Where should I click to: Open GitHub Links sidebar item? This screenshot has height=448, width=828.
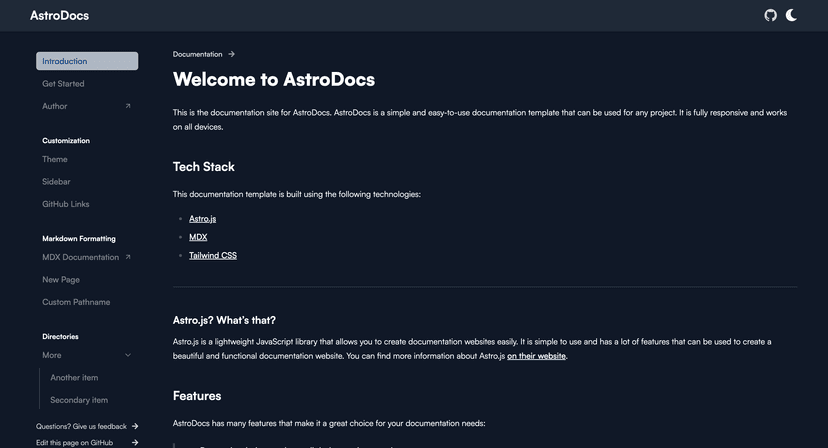pos(65,204)
